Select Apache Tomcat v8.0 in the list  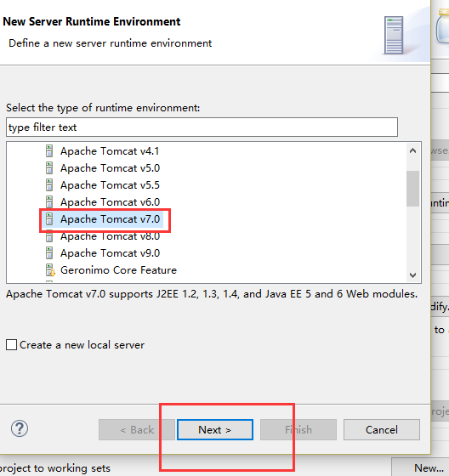110,236
